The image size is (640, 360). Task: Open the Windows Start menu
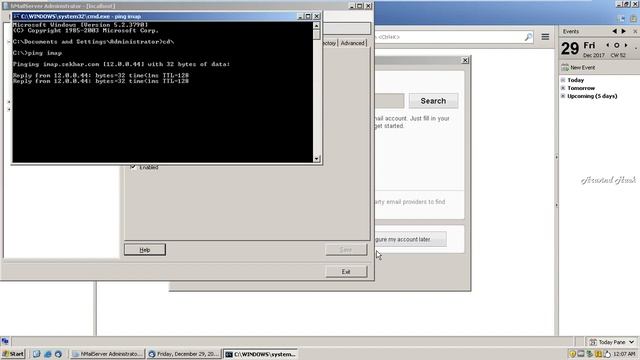click(13, 354)
